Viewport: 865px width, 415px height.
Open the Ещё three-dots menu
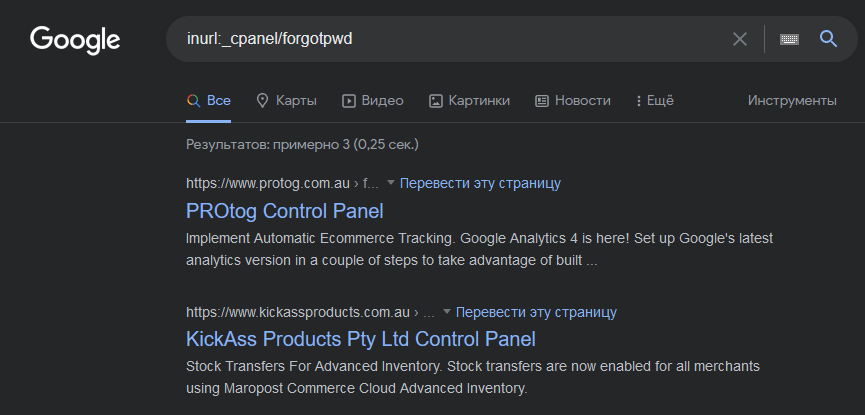coord(638,100)
